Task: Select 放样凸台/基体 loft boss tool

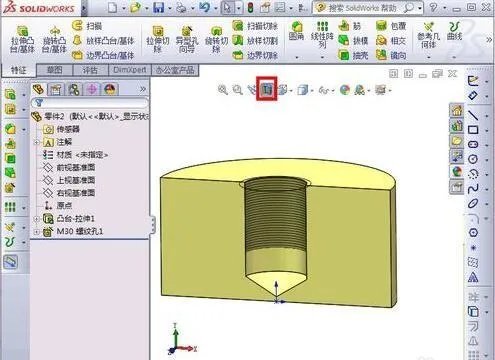Action: [x=103, y=41]
